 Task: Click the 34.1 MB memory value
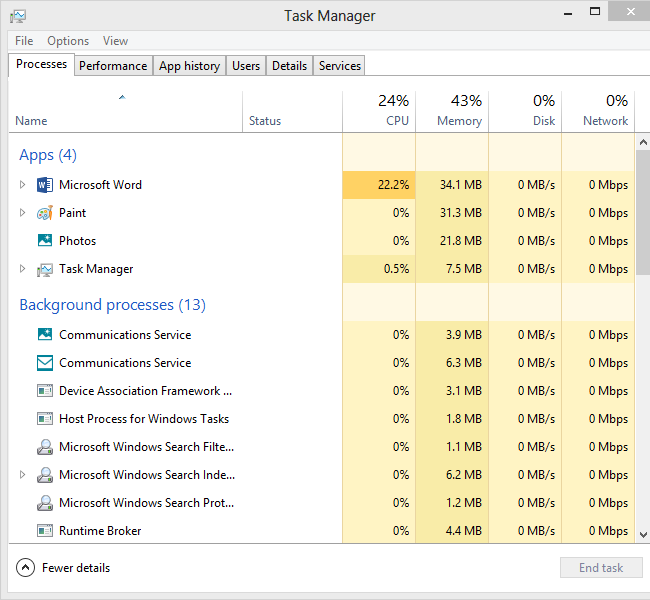(461, 185)
